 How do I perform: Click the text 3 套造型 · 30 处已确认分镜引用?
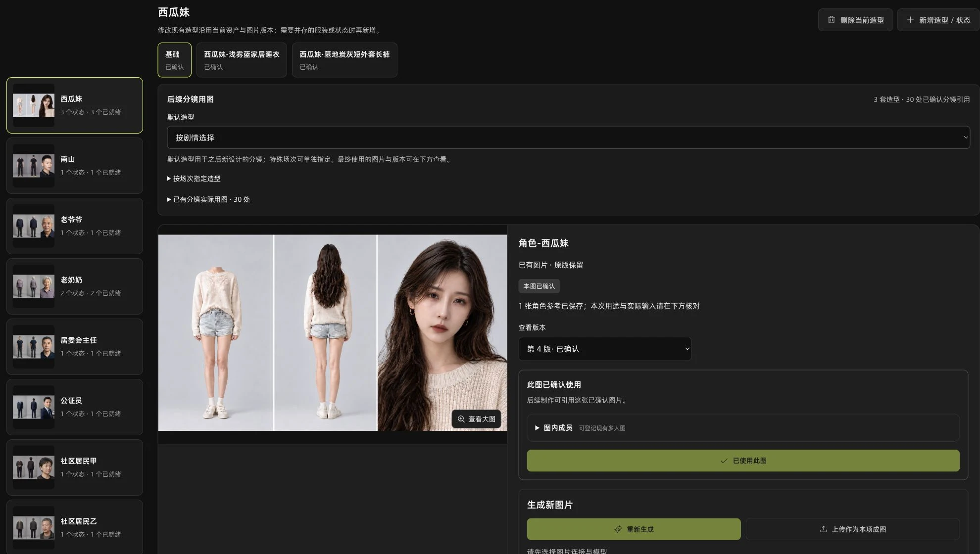pyautogui.click(x=921, y=99)
